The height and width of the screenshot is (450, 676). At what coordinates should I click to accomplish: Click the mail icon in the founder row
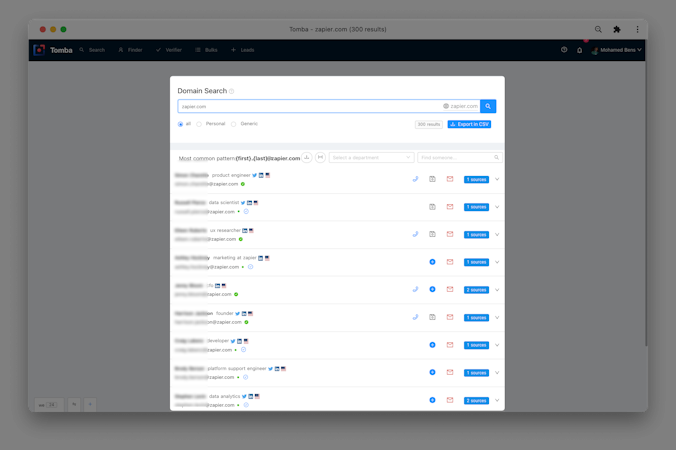tap(450, 317)
